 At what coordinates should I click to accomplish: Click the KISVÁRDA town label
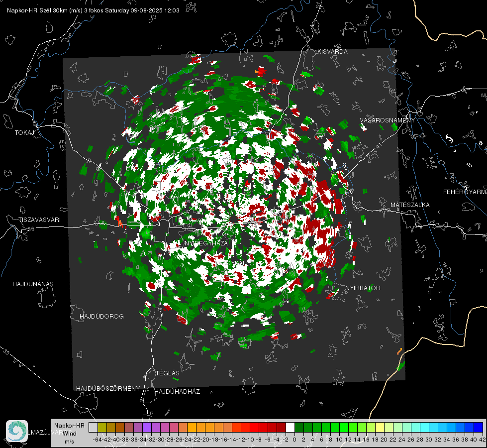click(332, 52)
